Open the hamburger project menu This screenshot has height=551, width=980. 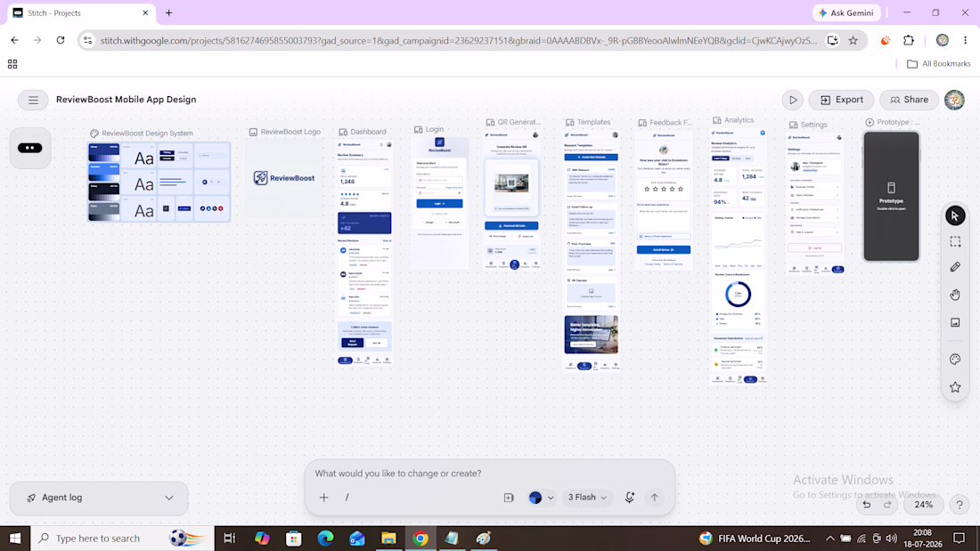pos(33,100)
